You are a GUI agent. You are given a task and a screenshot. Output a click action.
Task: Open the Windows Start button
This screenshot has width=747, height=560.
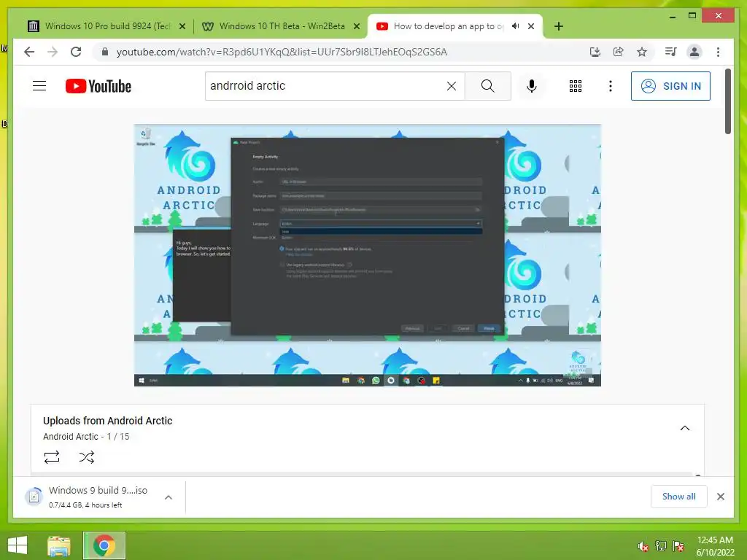pyautogui.click(x=18, y=545)
